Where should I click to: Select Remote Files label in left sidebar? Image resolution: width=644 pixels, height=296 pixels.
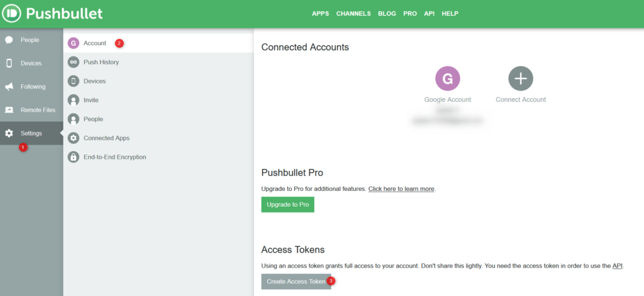point(38,110)
